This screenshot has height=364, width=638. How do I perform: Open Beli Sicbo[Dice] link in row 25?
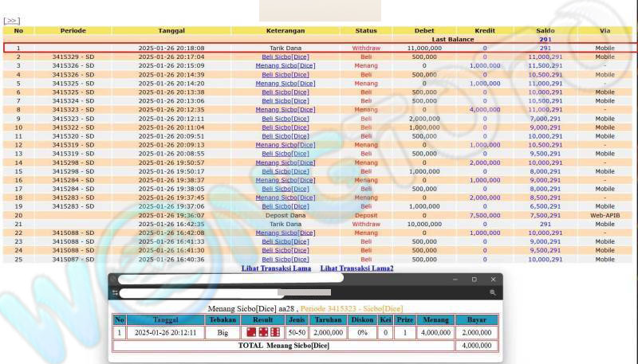click(286, 259)
